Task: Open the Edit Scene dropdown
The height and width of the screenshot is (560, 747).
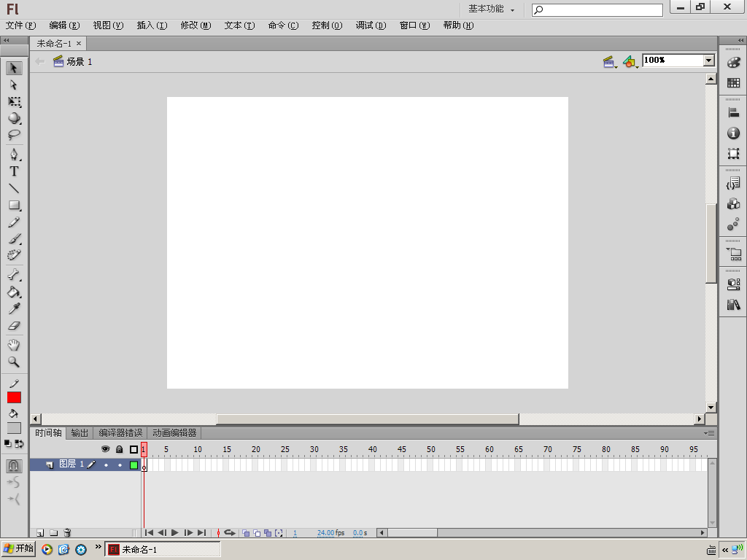Action: click(610, 61)
